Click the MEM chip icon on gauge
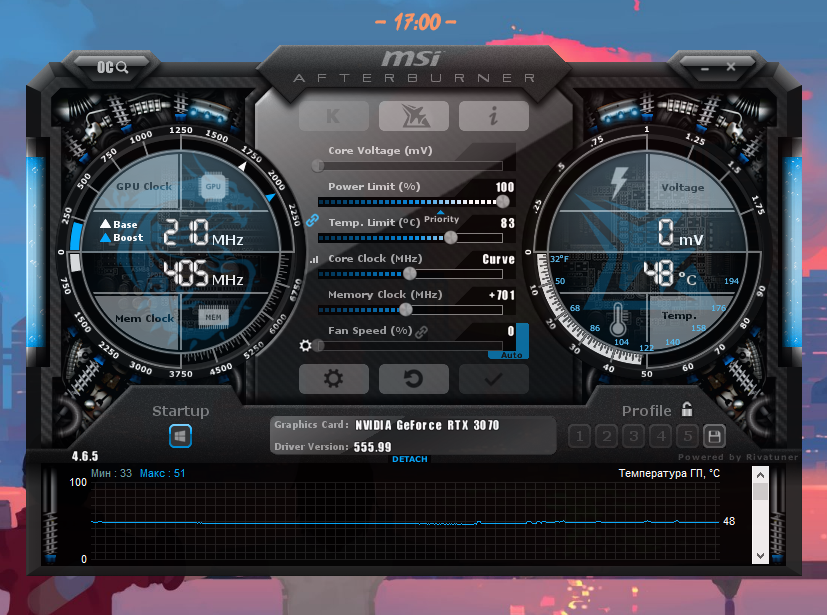Viewport: 827px width, 615px height. [213, 317]
